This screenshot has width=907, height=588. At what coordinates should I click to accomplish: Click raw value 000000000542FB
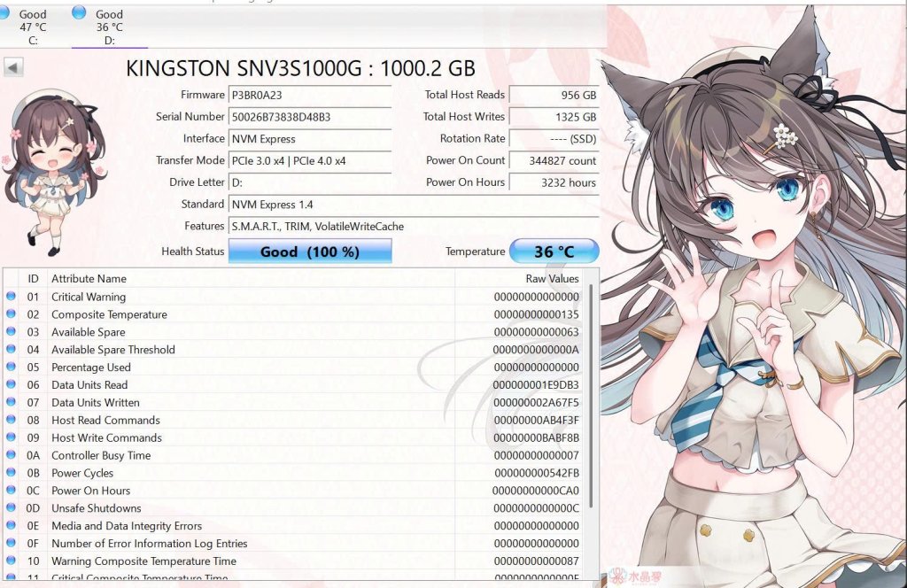tap(536, 473)
